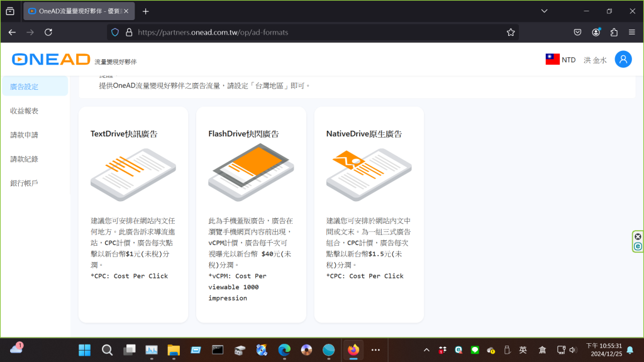This screenshot has height=362, width=644.
Task: Click the OneAD logo
Action: (51, 60)
